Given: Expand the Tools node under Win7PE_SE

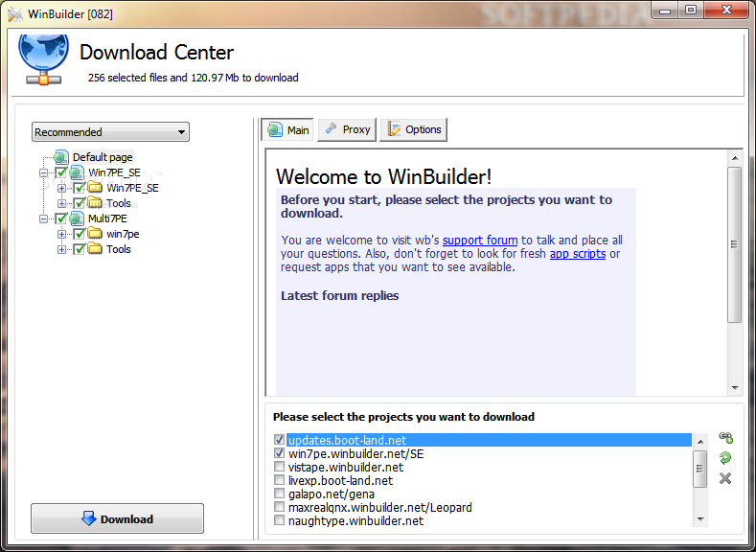Looking at the screenshot, I should pyautogui.click(x=61, y=203).
